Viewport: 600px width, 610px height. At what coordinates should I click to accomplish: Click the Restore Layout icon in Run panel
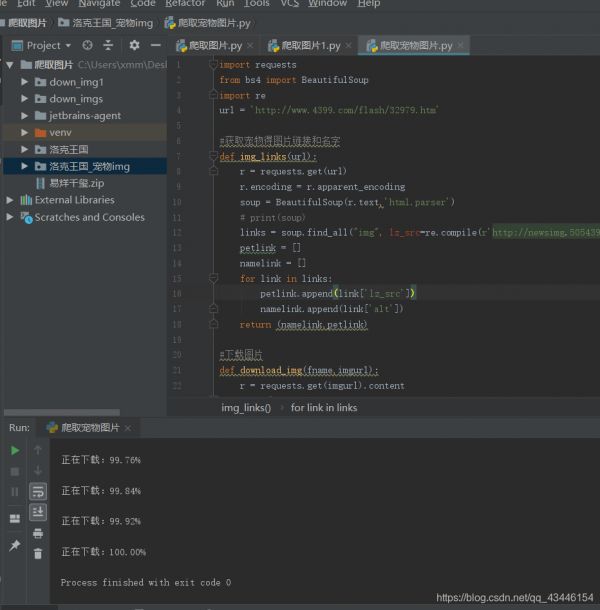point(15,518)
